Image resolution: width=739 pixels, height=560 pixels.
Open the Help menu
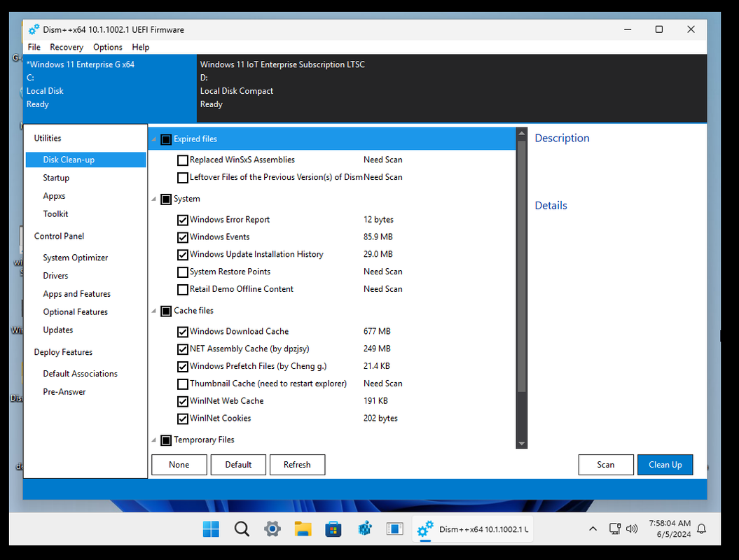[141, 47]
